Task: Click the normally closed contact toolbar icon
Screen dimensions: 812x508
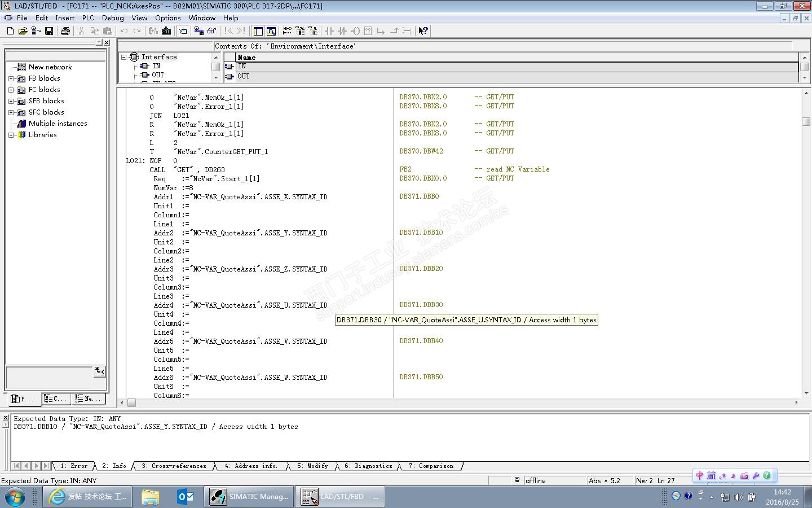Action: pyautogui.click(x=342, y=31)
